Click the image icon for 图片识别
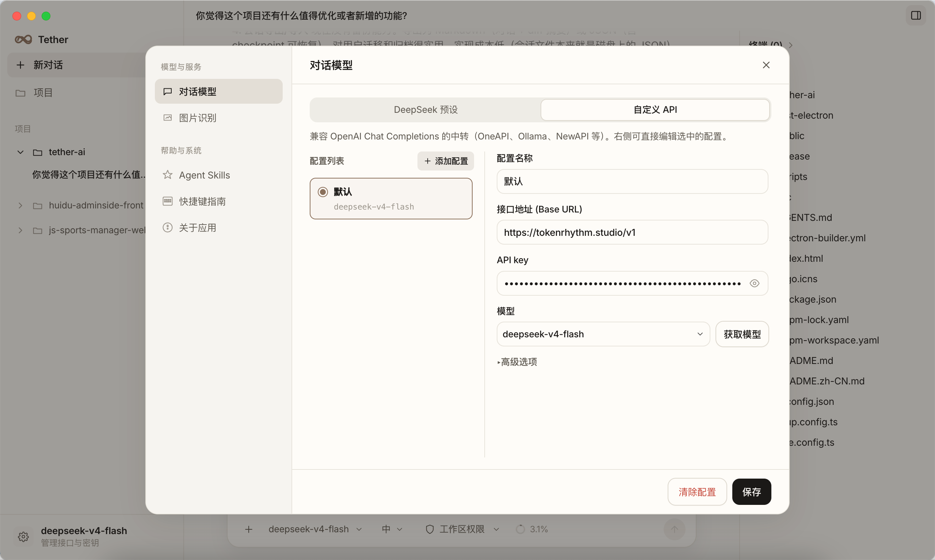 pyautogui.click(x=168, y=118)
